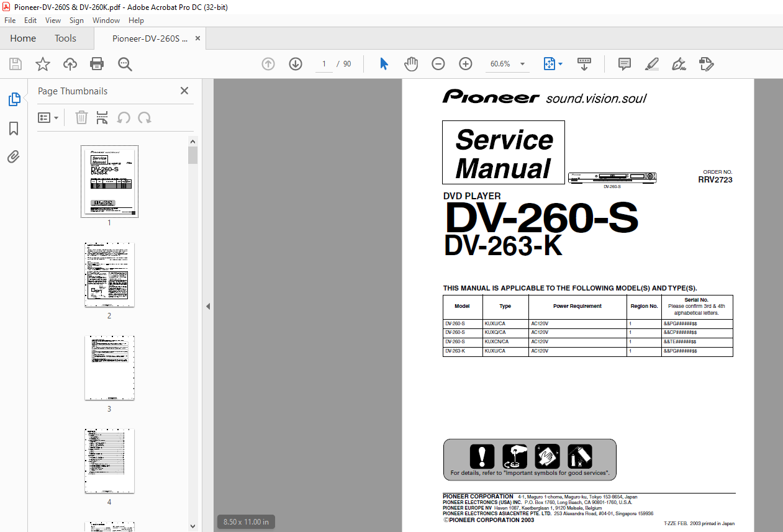Open the Bookmarks panel in sidebar
783x532 pixels.
[14, 128]
